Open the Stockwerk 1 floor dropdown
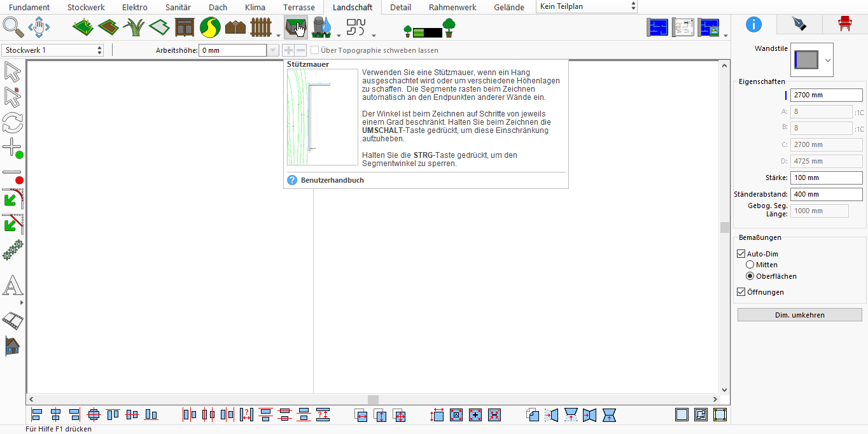 pyautogui.click(x=53, y=50)
